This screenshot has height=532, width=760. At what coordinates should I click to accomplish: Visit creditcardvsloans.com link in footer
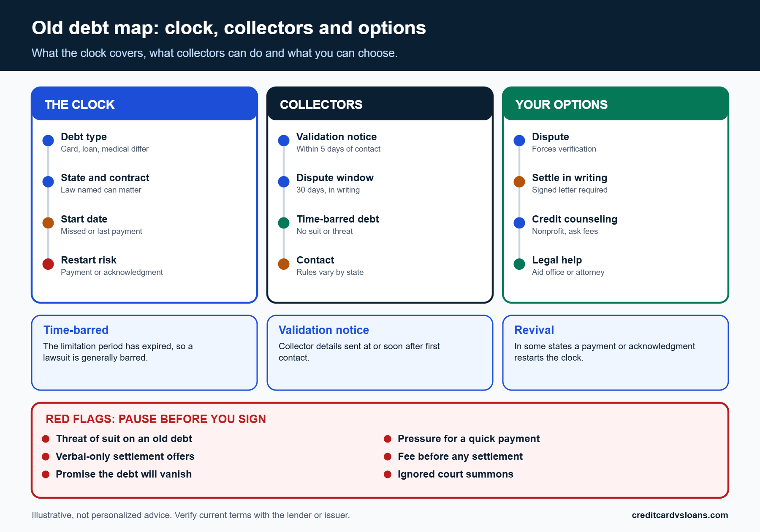coord(680,515)
